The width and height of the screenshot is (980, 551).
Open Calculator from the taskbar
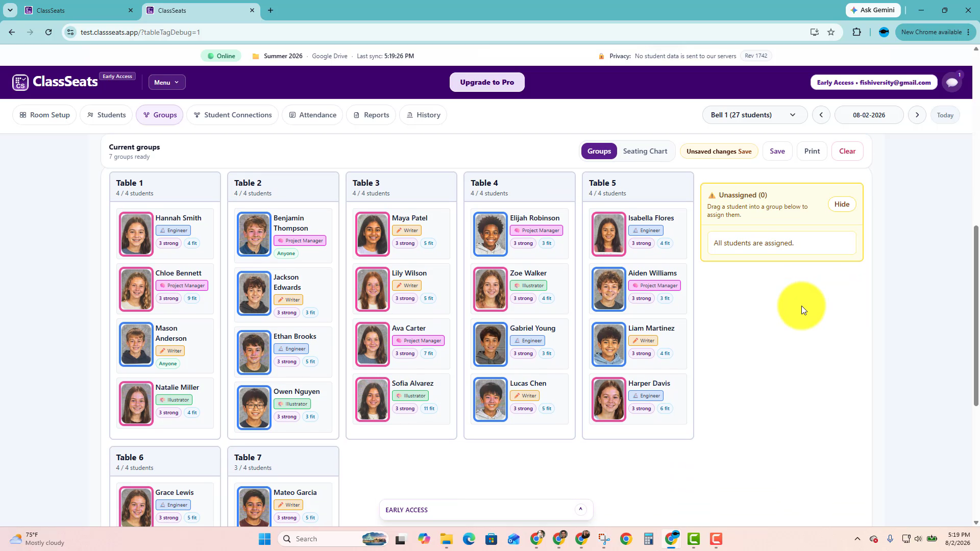(649, 539)
